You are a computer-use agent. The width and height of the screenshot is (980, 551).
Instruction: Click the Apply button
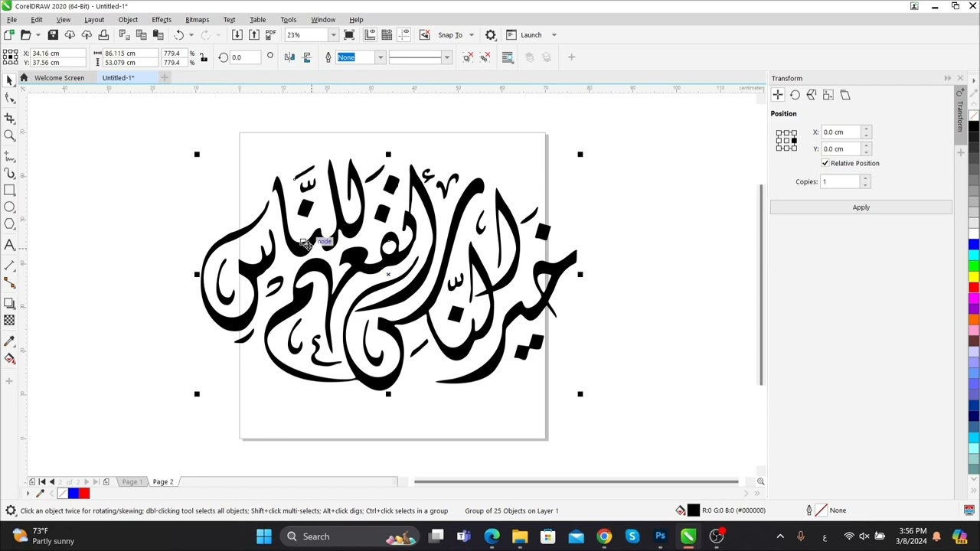point(861,207)
